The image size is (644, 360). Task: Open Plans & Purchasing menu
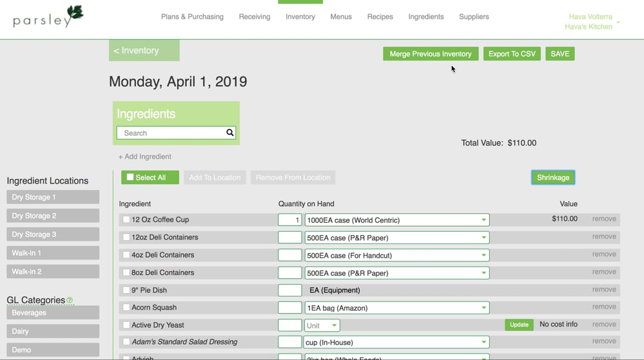click(x=192, y=17)
